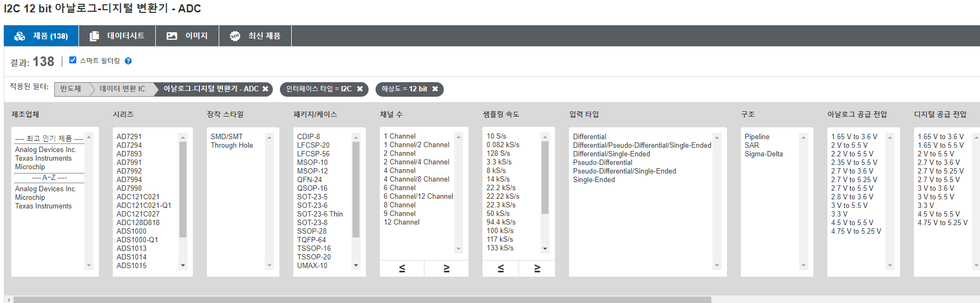Switch to the 이미지 tab
The width and height of the screenshot is (980, 303).
[187, 36]
